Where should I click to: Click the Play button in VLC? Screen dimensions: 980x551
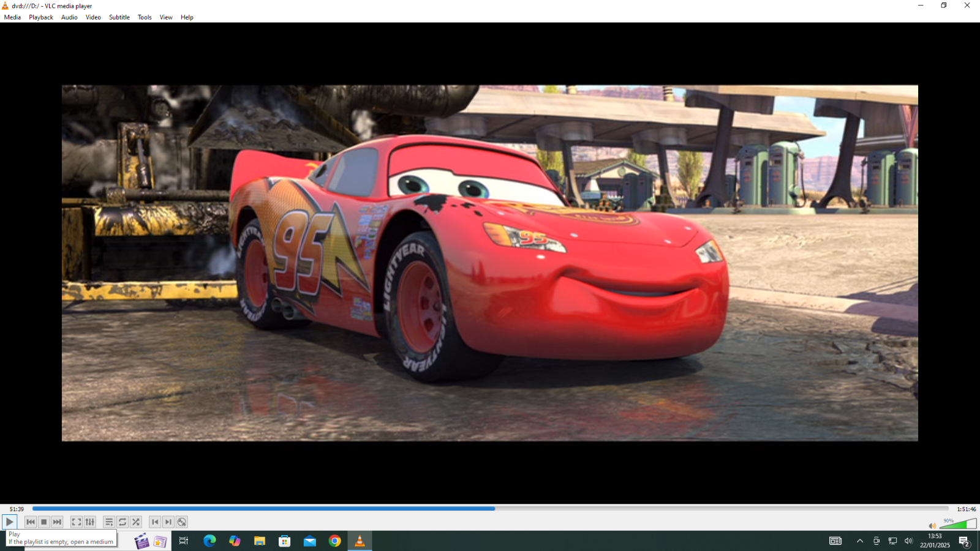(9, 522)
